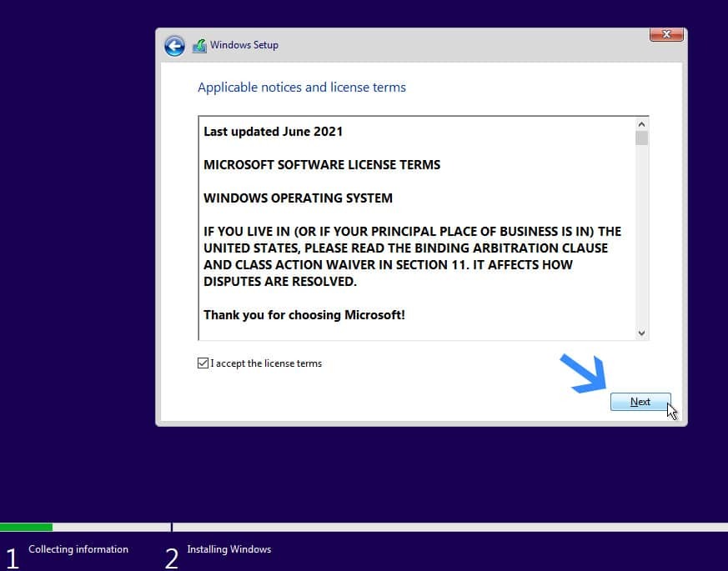728x571 pixels.
Task: Click the green setup progress bar
Action: [26, 527]
